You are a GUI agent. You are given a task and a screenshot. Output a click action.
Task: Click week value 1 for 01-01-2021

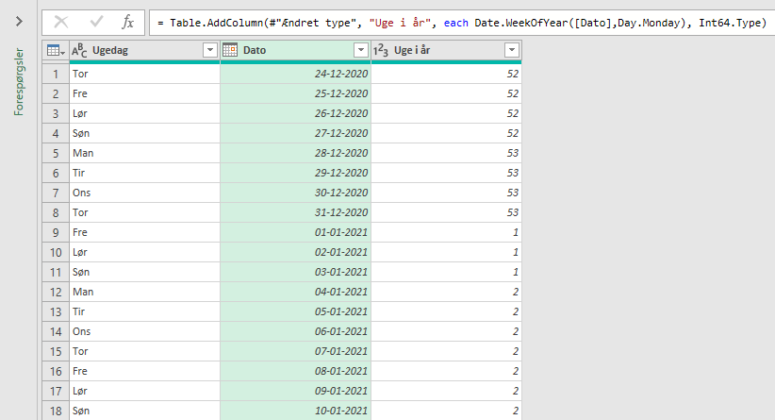pos(446,233)
